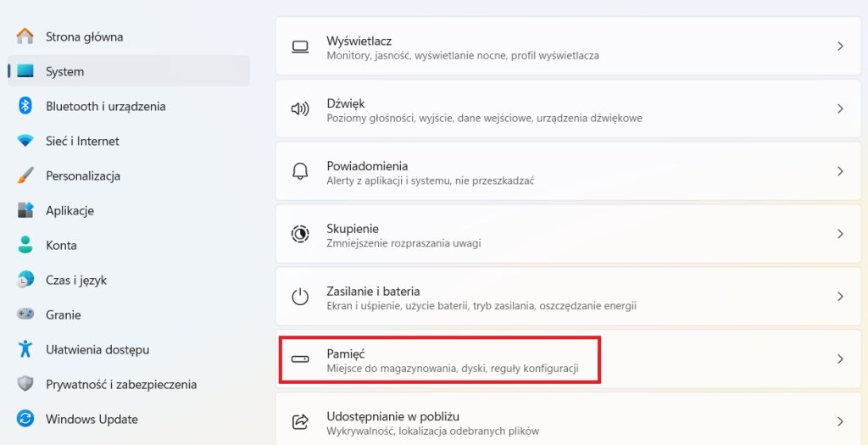Screen dimensions: 868x445
Task: Click the accessibility figure icon
Action: pyautogui.click(x=25, y=349)
